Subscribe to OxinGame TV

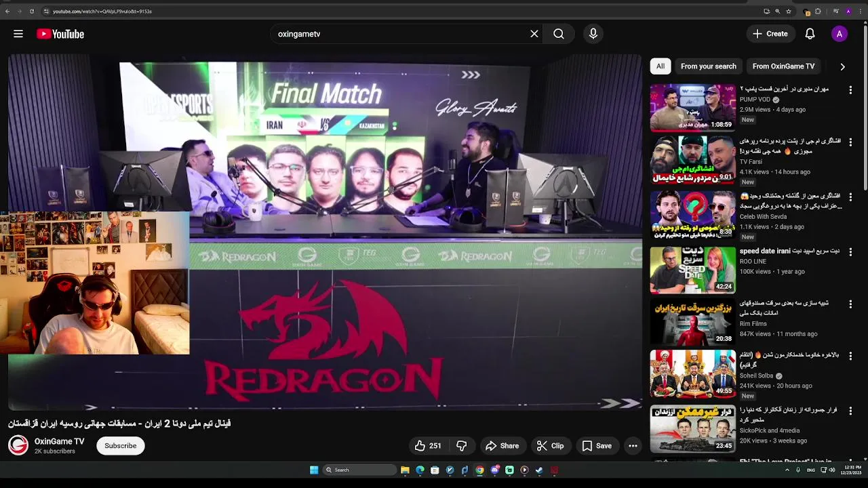point(121,446)
